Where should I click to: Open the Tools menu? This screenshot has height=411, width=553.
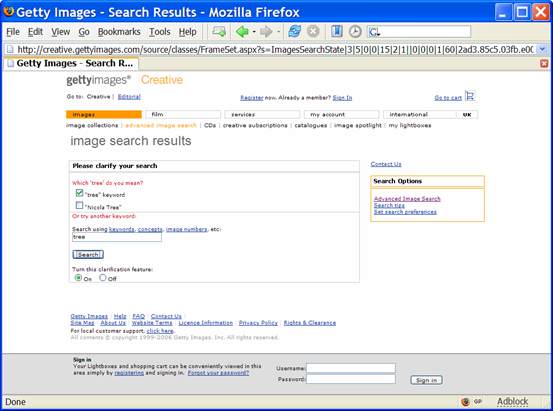click(160, 32)
